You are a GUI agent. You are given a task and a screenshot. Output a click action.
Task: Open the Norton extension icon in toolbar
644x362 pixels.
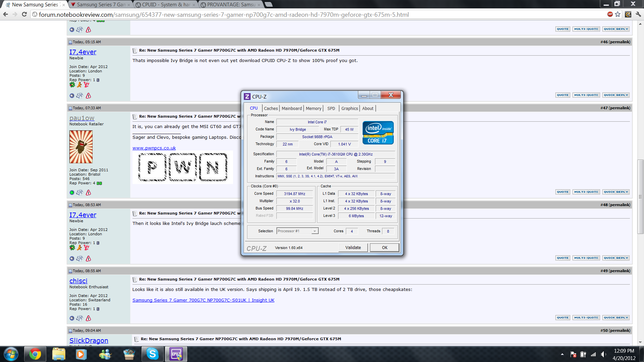[628, 14]
